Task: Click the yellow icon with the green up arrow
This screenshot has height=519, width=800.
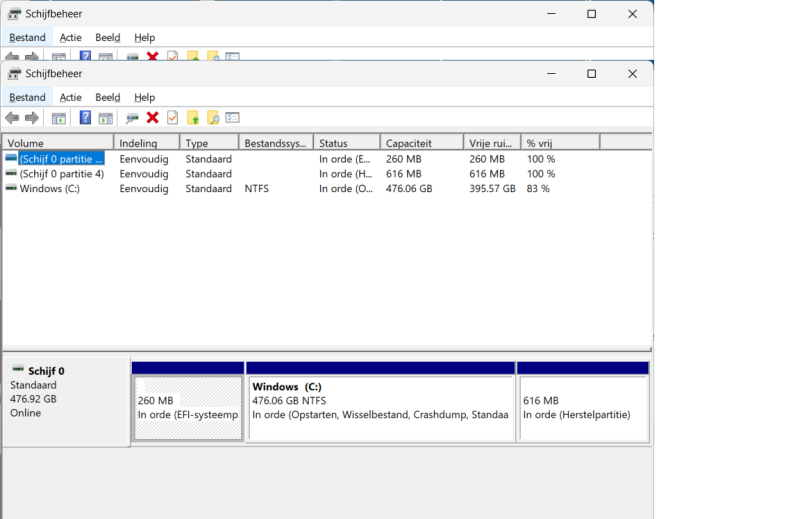Action: [193, 118]
